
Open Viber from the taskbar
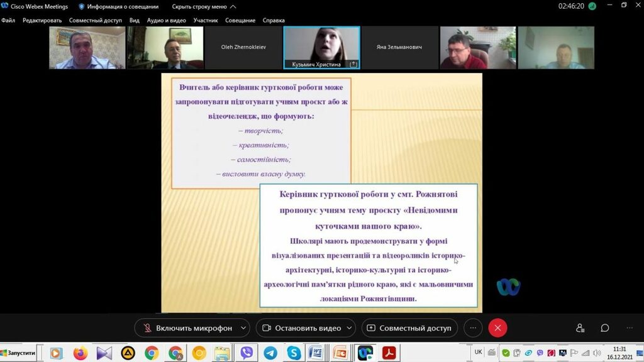click(247, 353)
